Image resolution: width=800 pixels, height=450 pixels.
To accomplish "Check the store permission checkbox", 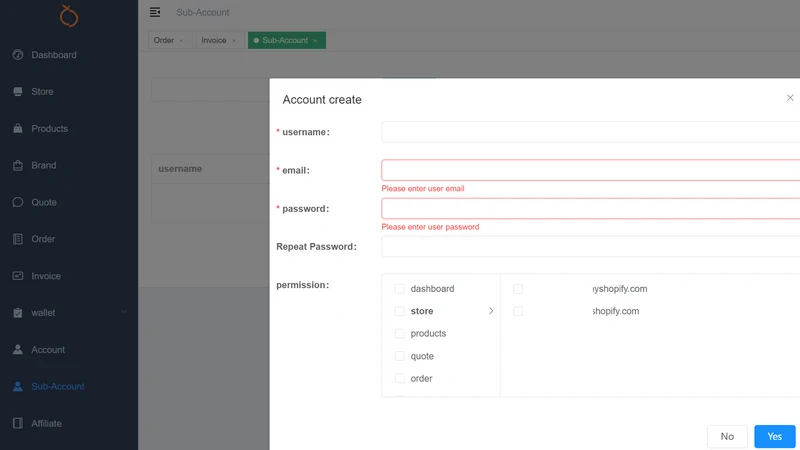I will pos(399,311).
